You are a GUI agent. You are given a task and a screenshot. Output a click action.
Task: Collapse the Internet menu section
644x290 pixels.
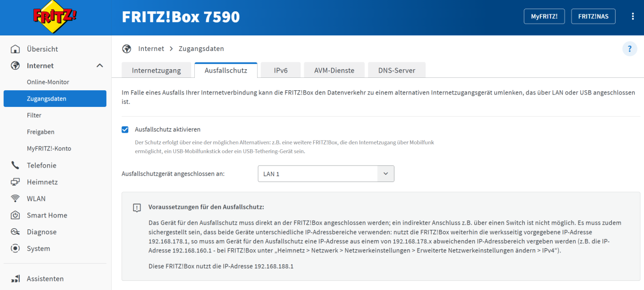point(99,66)
